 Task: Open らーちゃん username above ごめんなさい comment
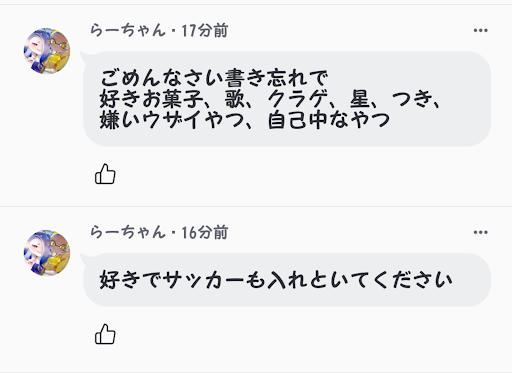click(128, 30)
